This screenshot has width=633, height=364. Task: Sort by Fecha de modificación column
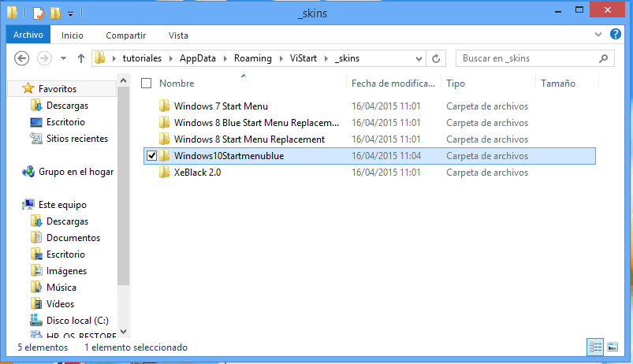click(x=393, y=84)
